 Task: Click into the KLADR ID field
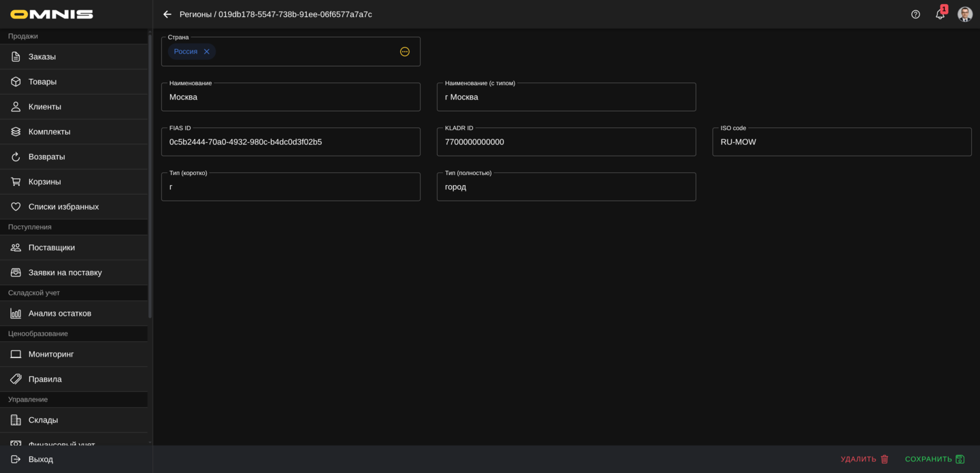pyautogui.click(x=566, y=142)
